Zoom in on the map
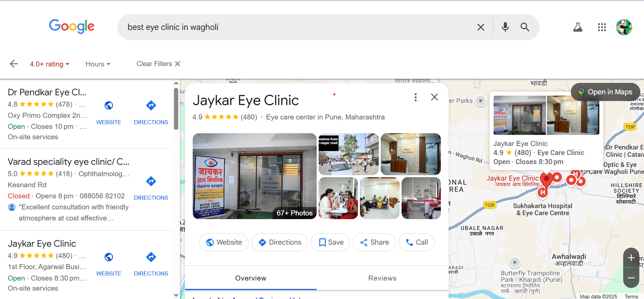This screenshot has height=299, width=644. 631,258
